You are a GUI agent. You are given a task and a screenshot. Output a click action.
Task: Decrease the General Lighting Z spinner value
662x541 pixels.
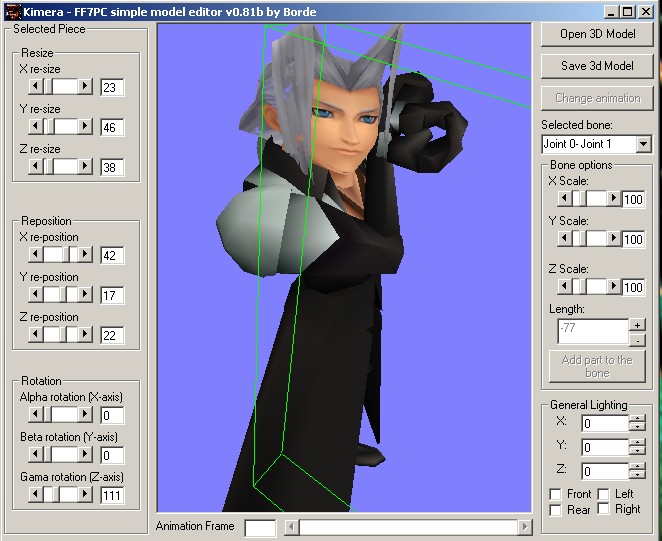[x=637, y=475]
